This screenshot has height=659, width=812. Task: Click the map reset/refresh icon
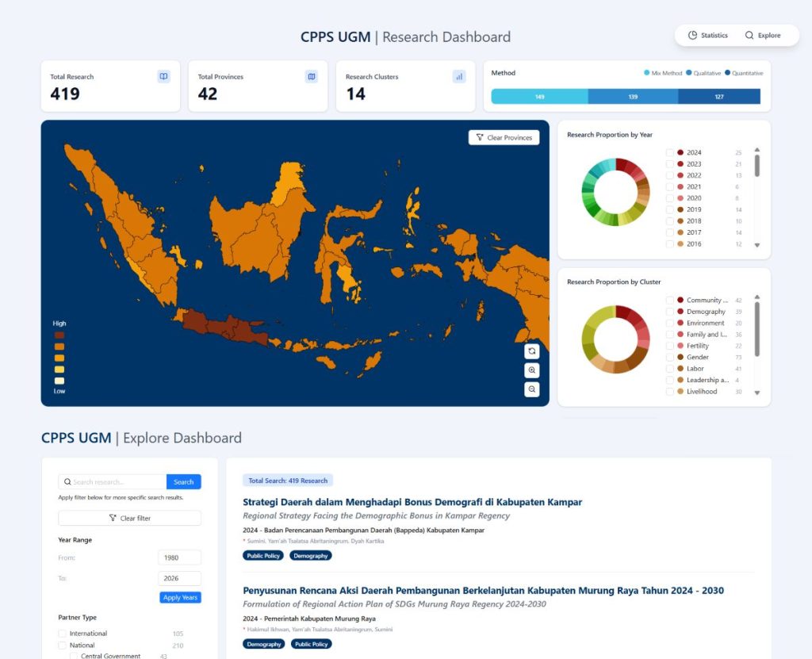pyautogui.click(x=531, y=351)
